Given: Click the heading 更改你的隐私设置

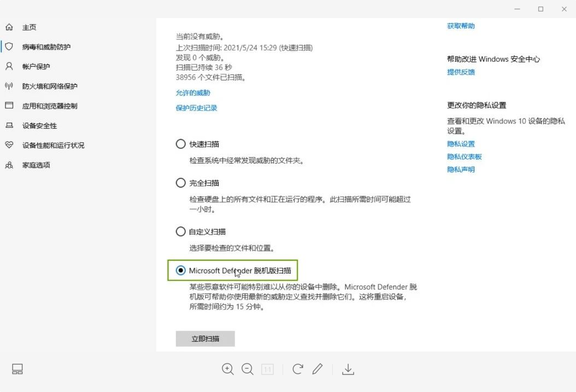Looking at the screenshot, I should point(477,106).
